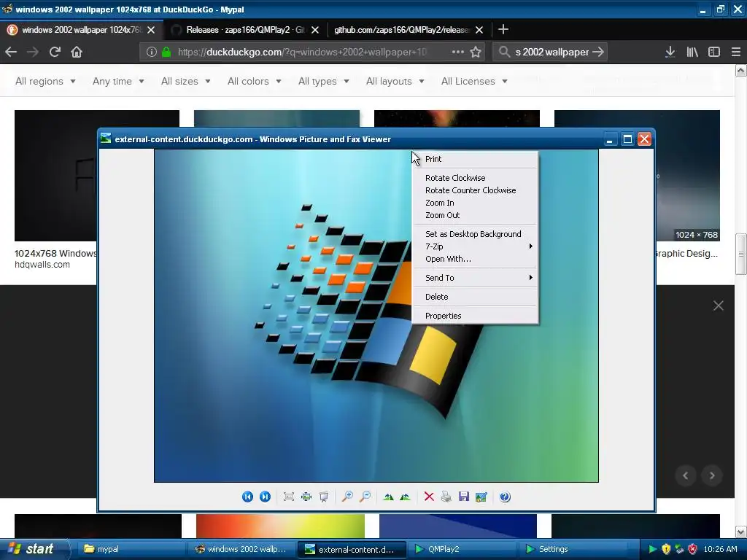Close the windows 2002 wallpaper tab
Screen dimensions: 747x560
(x=151, y=29)
